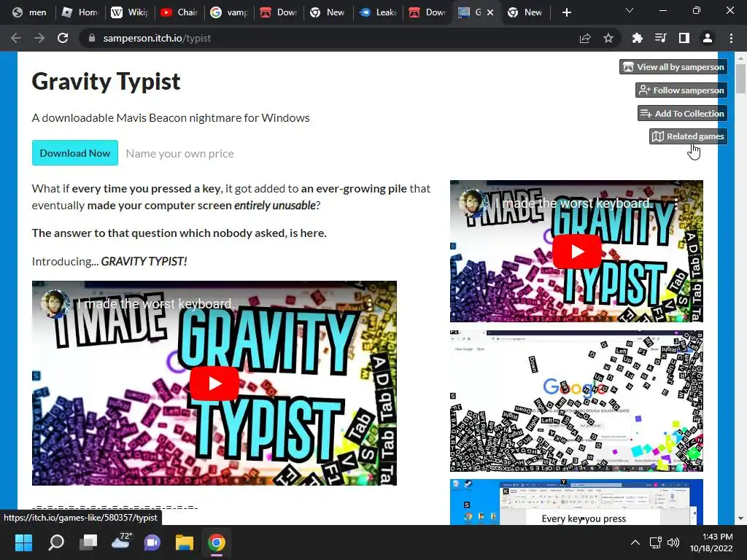Switch to the 'men' tab
Viewport: 747px width, 560px height.
(30, 13)
